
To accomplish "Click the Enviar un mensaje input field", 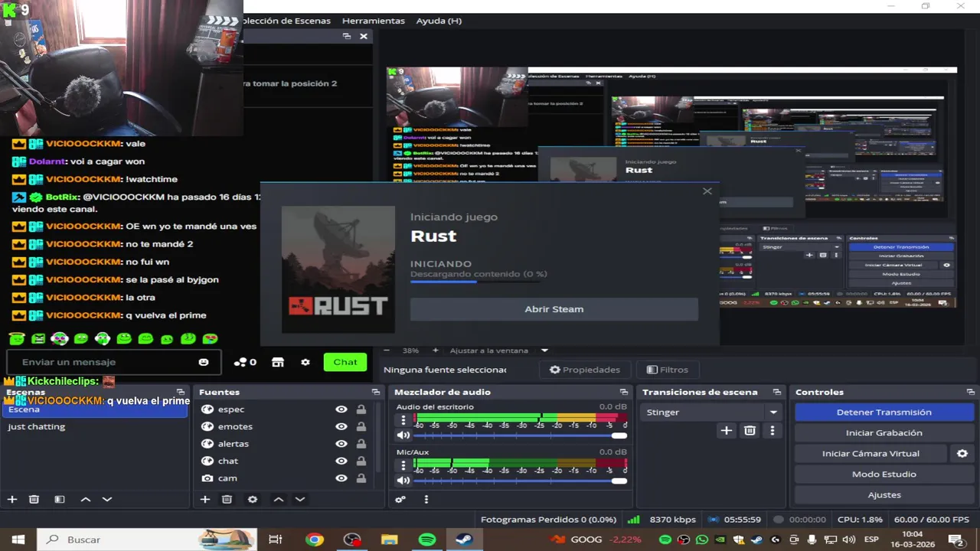I will pyautogui.click(x=113, y=362).
